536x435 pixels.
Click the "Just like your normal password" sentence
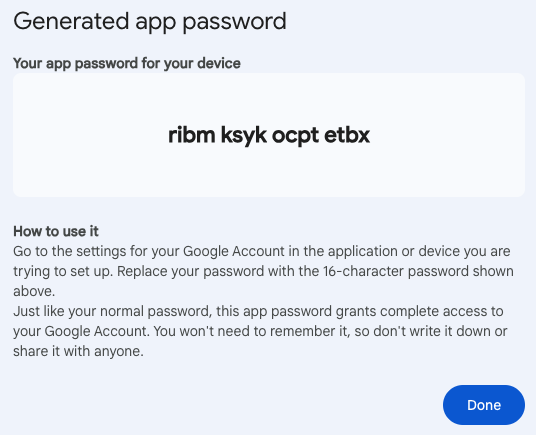click(111, 311)
